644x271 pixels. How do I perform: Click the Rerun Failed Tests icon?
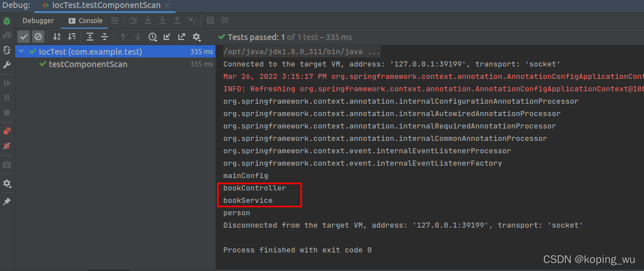pyautogui.click(x=7, y=36)
